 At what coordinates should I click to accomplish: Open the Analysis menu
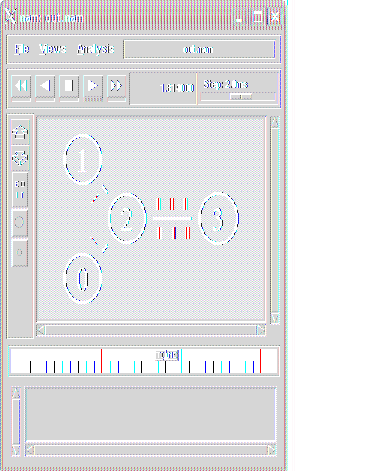pos(96,49)
